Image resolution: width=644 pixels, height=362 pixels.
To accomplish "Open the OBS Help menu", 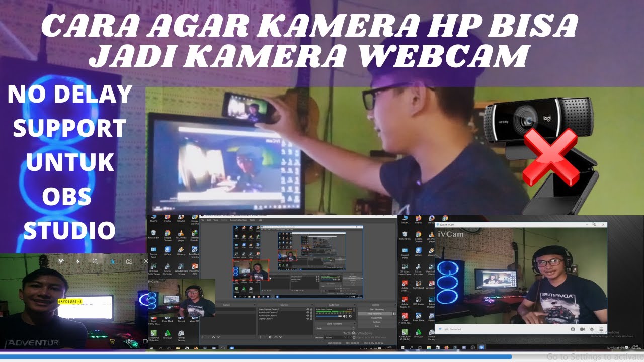I will tap(260, 220).
